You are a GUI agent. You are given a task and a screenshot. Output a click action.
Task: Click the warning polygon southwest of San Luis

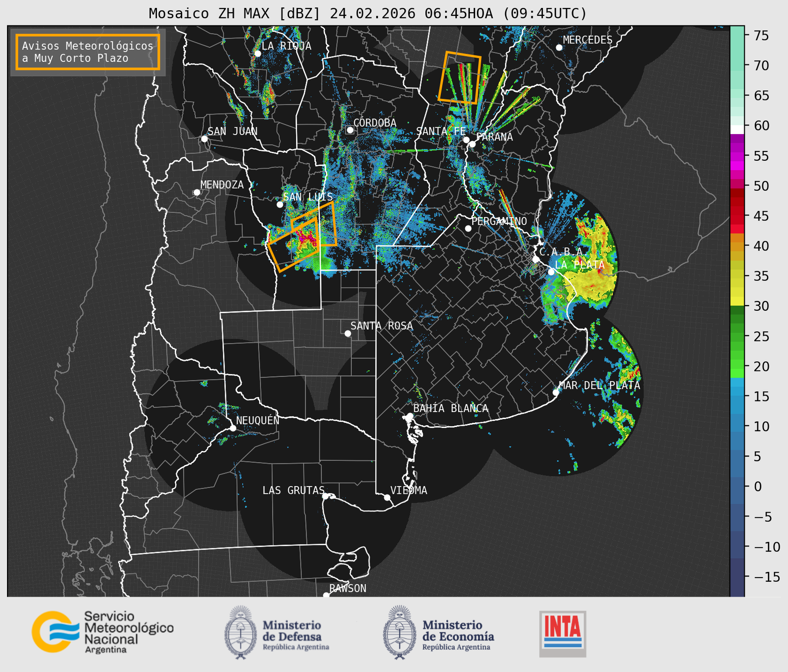[294, 244]
